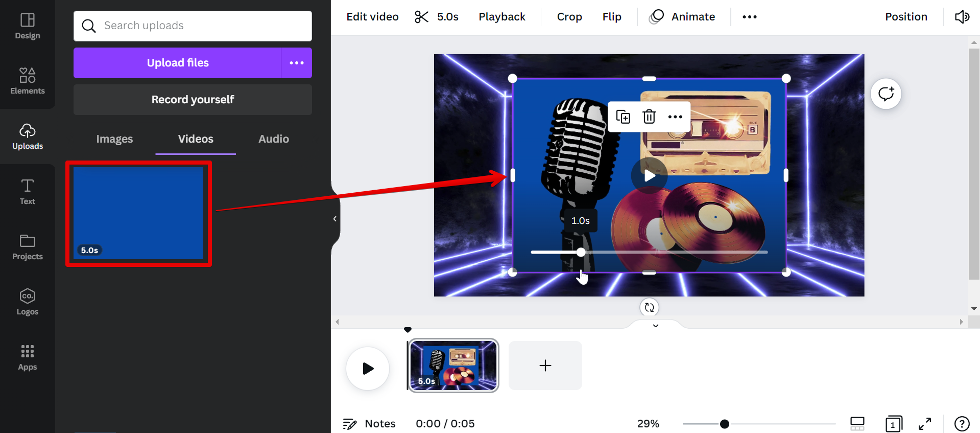Viewport: 980px width, 433px height.
Task: Click the scissors trim icon
Action: click(x=421, y=17)
